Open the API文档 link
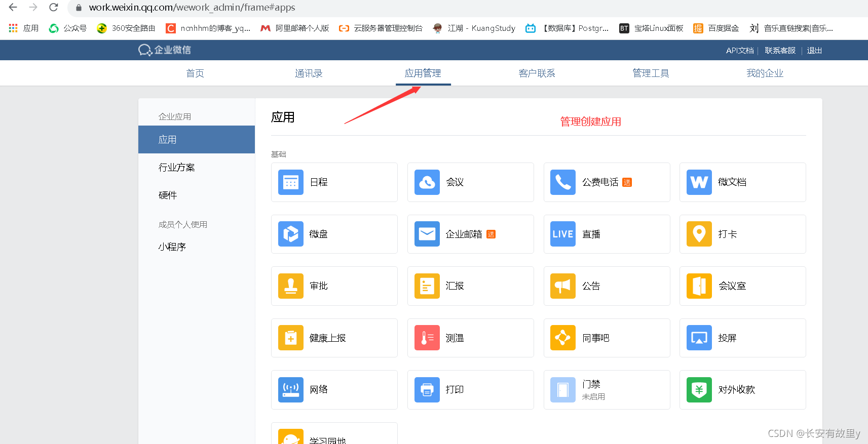Image resolution: width=868 pixels, height=444 pixels. coord(740,51)
